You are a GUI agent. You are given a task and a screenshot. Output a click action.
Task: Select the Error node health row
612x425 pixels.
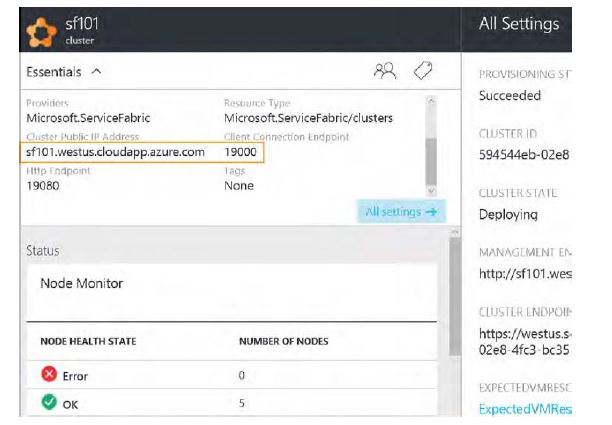coord(232,375)
